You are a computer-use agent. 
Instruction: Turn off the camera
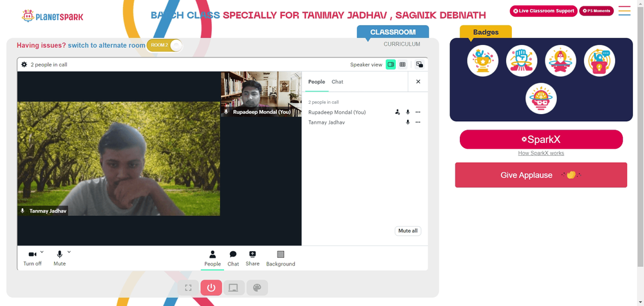pyautogui.click(x=32, y=258)
